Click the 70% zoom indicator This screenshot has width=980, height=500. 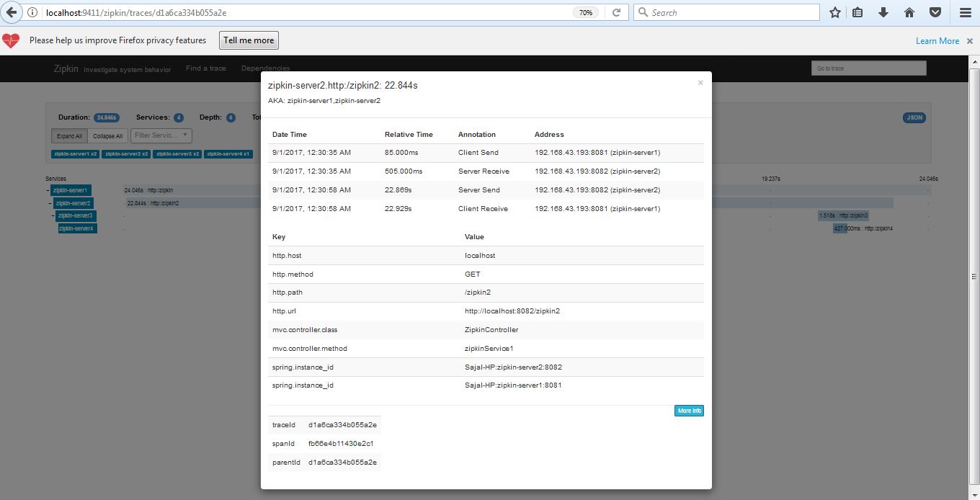[x=586, y=12]
